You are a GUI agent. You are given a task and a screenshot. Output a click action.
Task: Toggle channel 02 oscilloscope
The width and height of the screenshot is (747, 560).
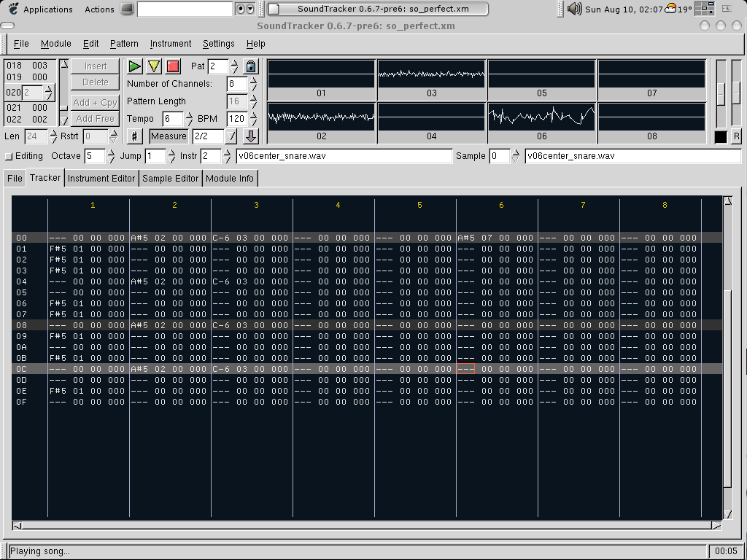pos(321,122)
